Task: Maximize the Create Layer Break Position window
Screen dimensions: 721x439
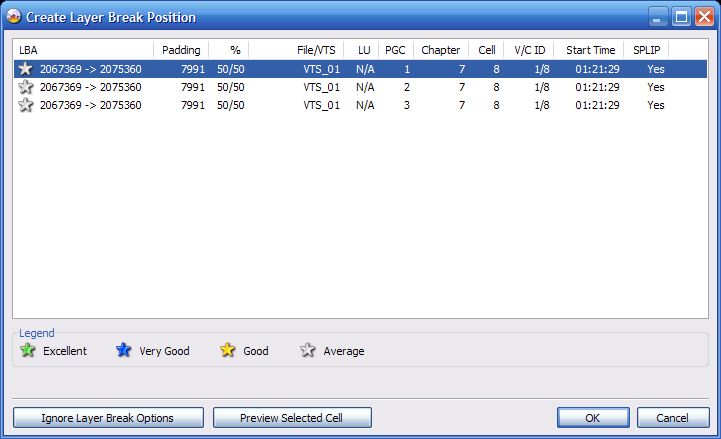Action: coord(681,17)
